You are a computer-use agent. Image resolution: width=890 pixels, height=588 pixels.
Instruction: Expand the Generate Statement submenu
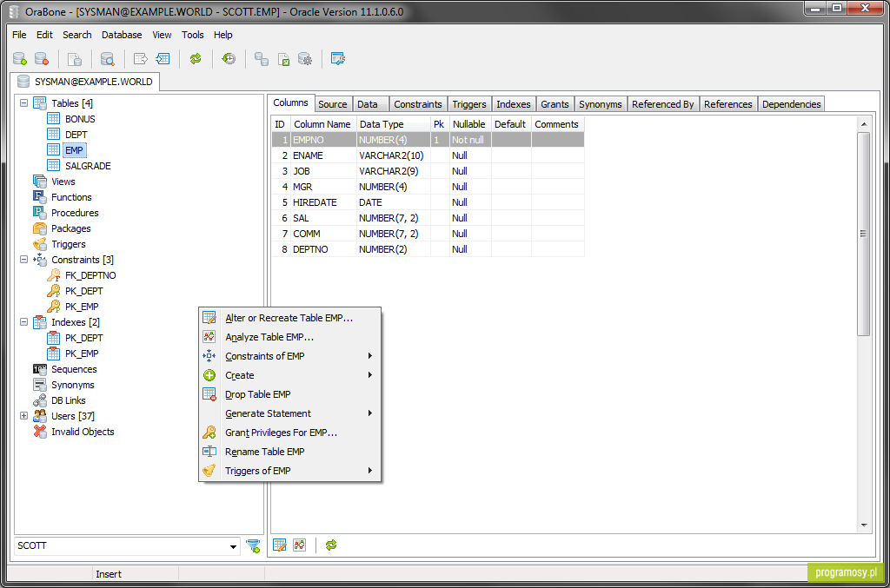pos(370,413)
